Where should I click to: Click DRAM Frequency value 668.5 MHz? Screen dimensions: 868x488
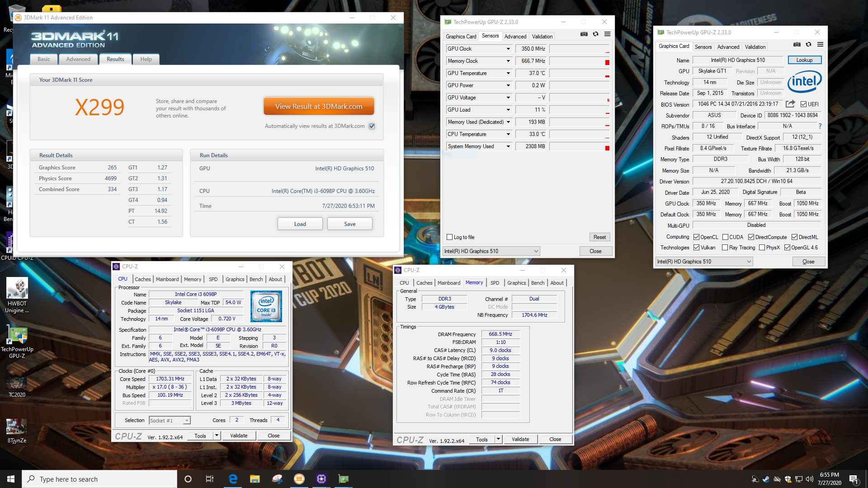(500, 334)
